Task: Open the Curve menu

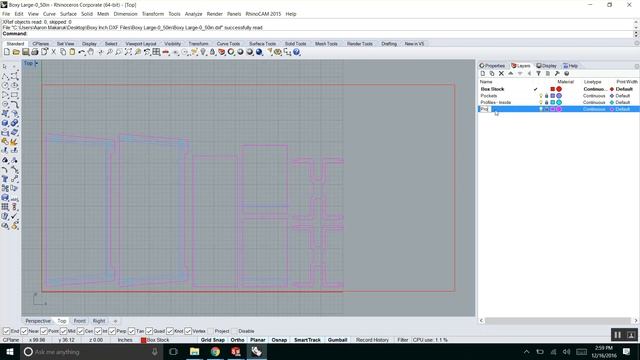Action: pos(49,14)
